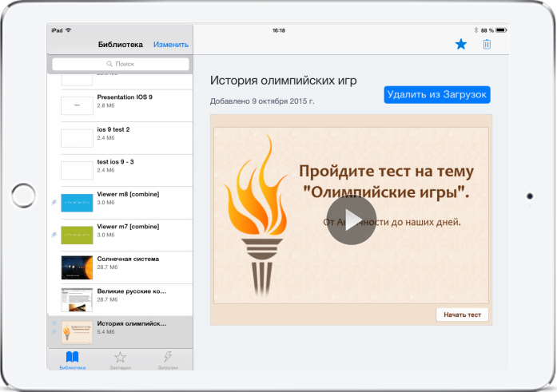Image resolution: width=557 pixels, height=392 pixels.
Task: Play the Olympic Games presentation
Action: click(352, 220)
